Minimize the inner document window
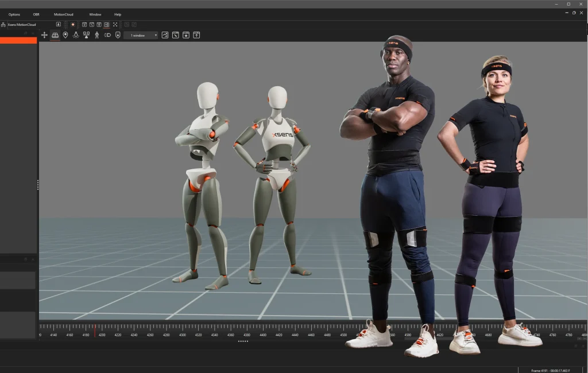 pyautogui.click(x=567, y=13)
